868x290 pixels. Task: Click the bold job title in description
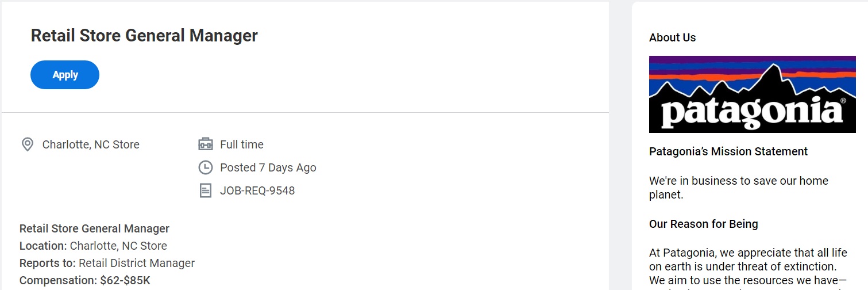pyautogui.click(x=94, y=228)
